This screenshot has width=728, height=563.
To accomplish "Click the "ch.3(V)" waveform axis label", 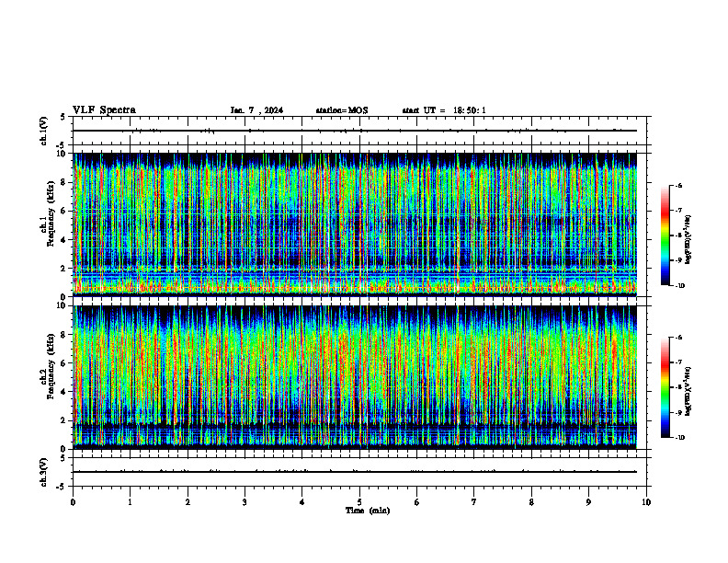I will [44, 472].
